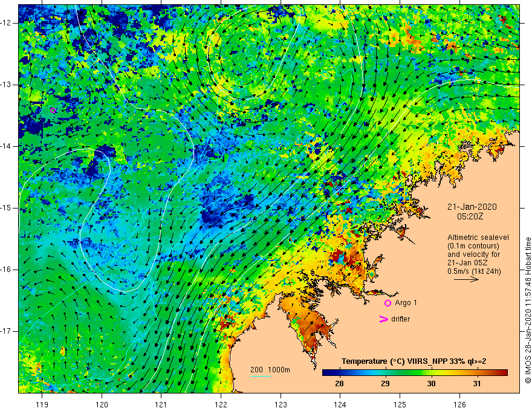The height and width of the screenshot is (411, 532).
Task: Click the Argo 1 legend label
Action: click(406, 303)
